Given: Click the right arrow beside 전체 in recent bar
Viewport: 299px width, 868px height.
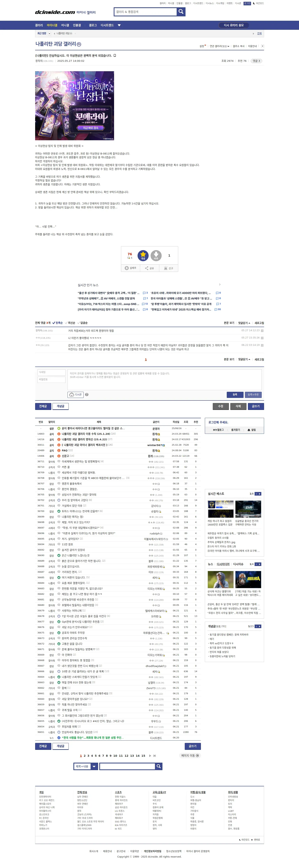Looking at the screenshot, I should [253, 34].
